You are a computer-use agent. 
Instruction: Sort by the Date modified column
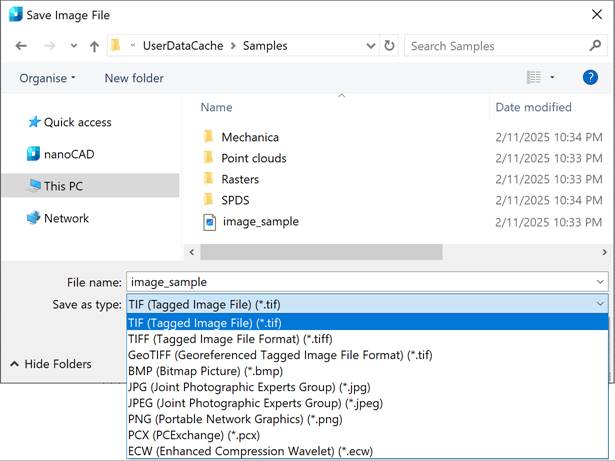point(533,107)
